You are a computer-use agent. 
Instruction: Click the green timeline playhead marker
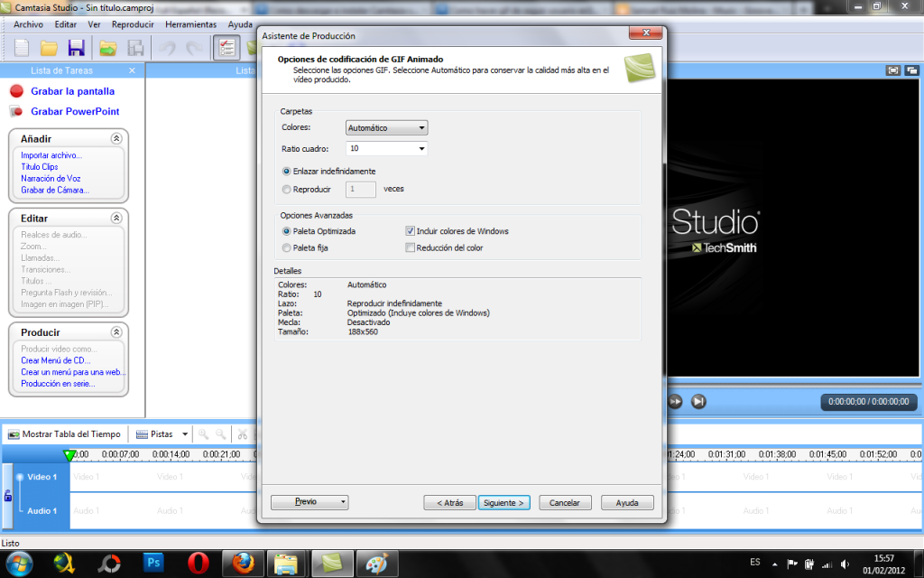pos(69,455)
